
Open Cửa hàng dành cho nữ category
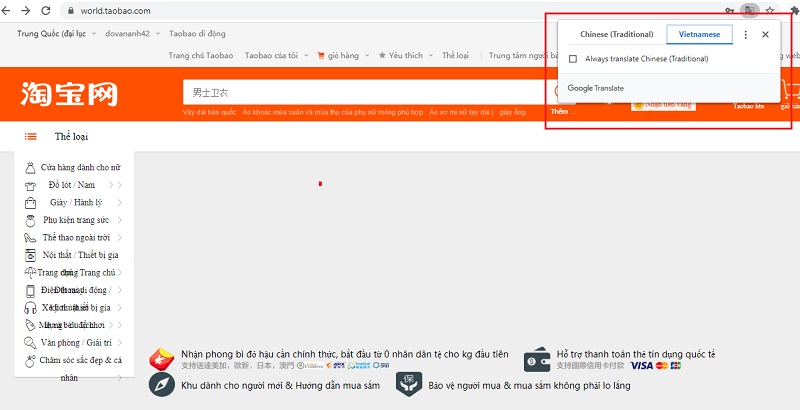(81, 167)
